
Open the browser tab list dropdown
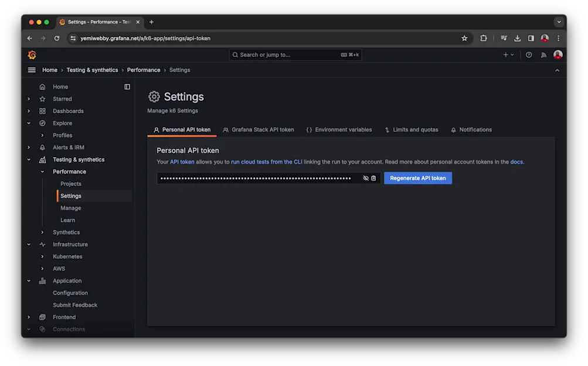point(559,22)
